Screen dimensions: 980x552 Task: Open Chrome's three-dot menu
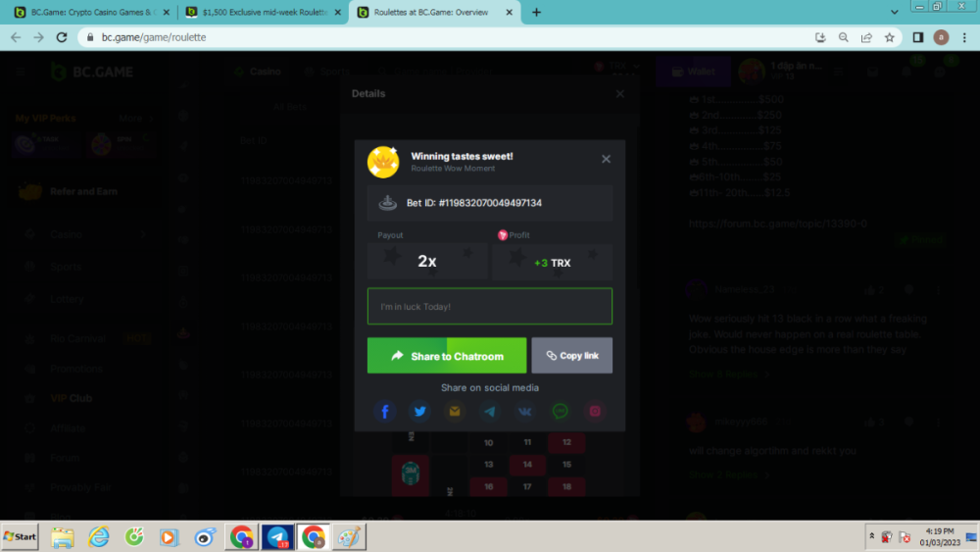964,37
